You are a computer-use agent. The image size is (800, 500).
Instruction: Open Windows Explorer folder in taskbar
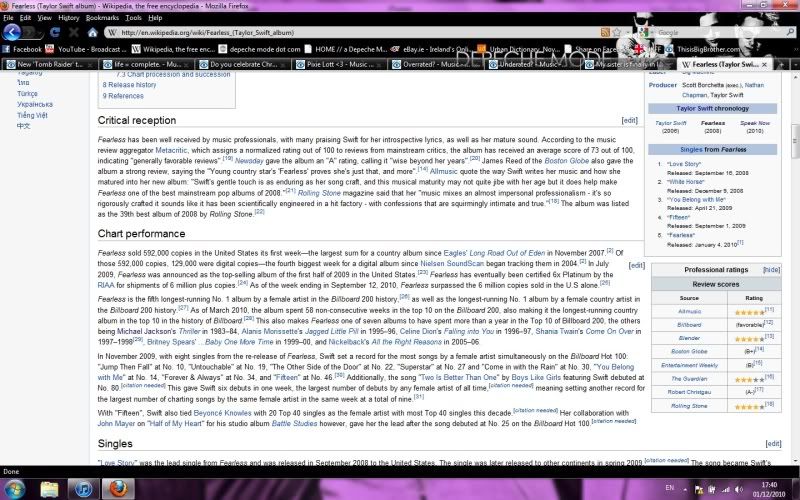tap(49, 489)
